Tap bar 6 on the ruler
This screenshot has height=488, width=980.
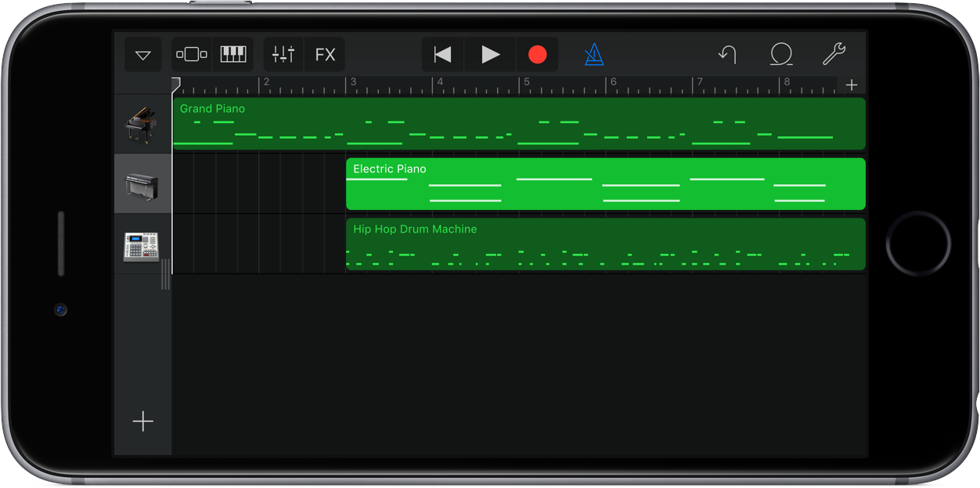[x=614, y=82]
